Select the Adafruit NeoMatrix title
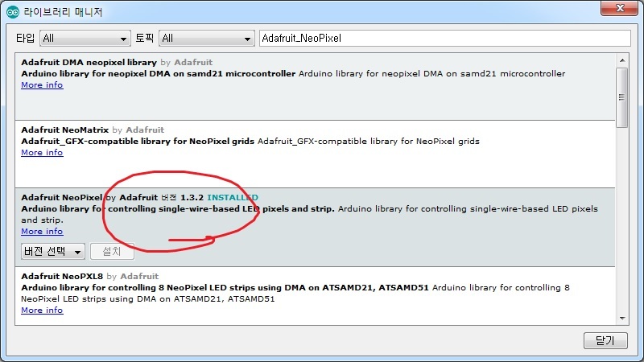The height and width of the screenshot is (362, 644). click(65, 130)
